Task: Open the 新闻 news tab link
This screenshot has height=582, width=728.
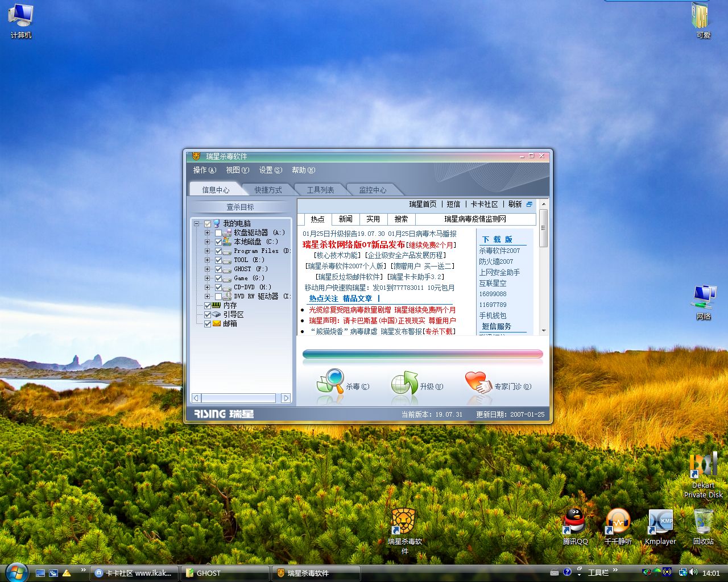Action: (x=345, y=219)
